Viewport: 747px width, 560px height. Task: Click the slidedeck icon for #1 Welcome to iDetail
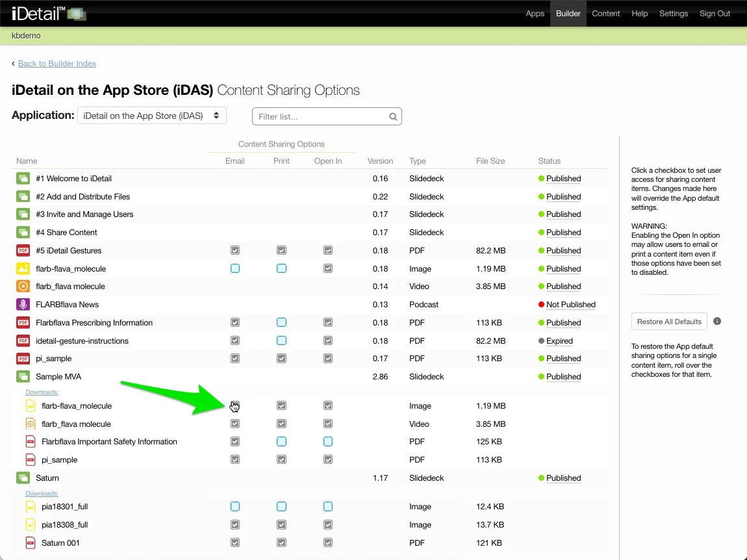pos(23,179)
